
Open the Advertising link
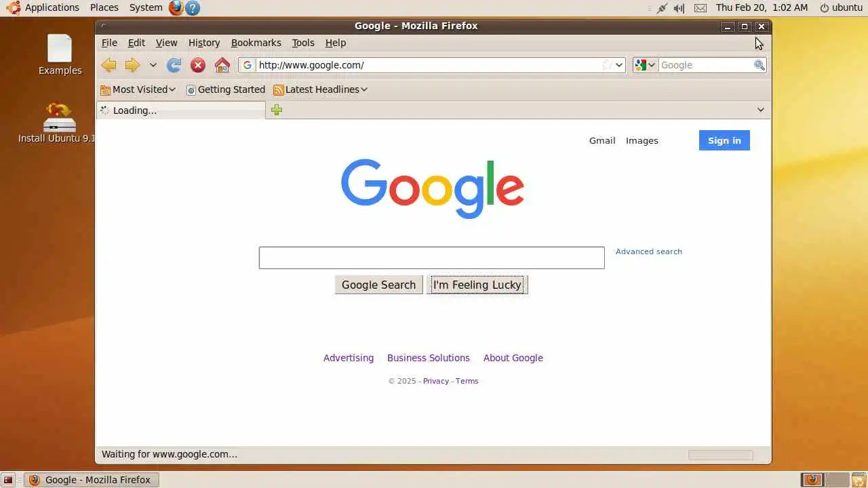click(349, 358)
